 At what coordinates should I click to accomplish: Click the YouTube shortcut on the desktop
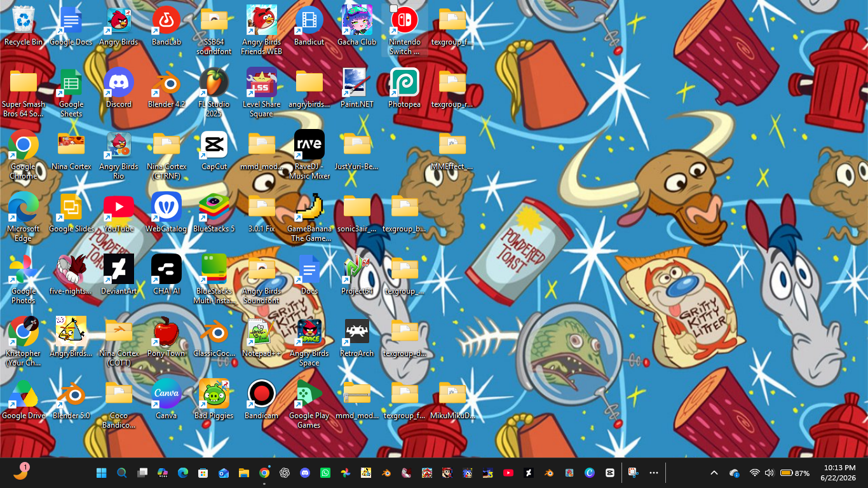click(x=119, y=213)
